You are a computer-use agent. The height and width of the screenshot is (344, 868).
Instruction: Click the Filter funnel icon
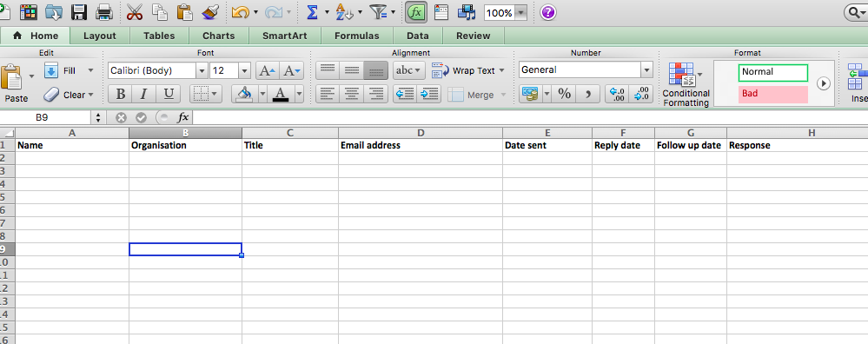pyautogui.click(x=379, y=11)
